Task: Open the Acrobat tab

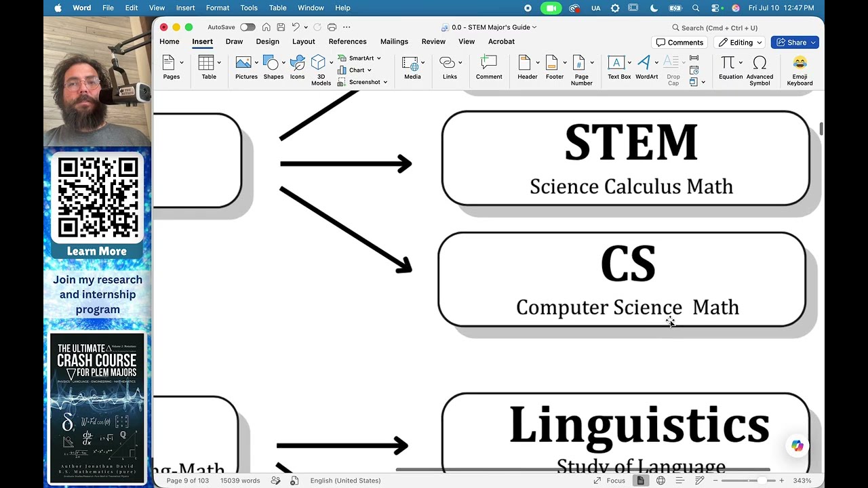Action: tap(501, 41)
